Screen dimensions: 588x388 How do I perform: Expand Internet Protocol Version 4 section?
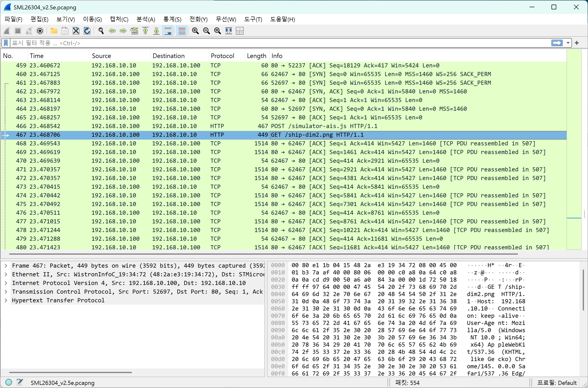coord(6,283)
